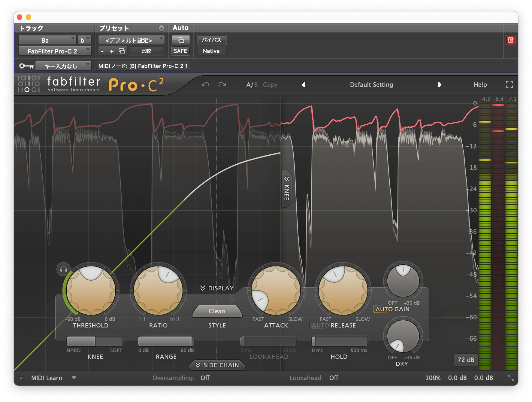Open the FabFilter Pro-C 2 plugin selector

(55, 51)
